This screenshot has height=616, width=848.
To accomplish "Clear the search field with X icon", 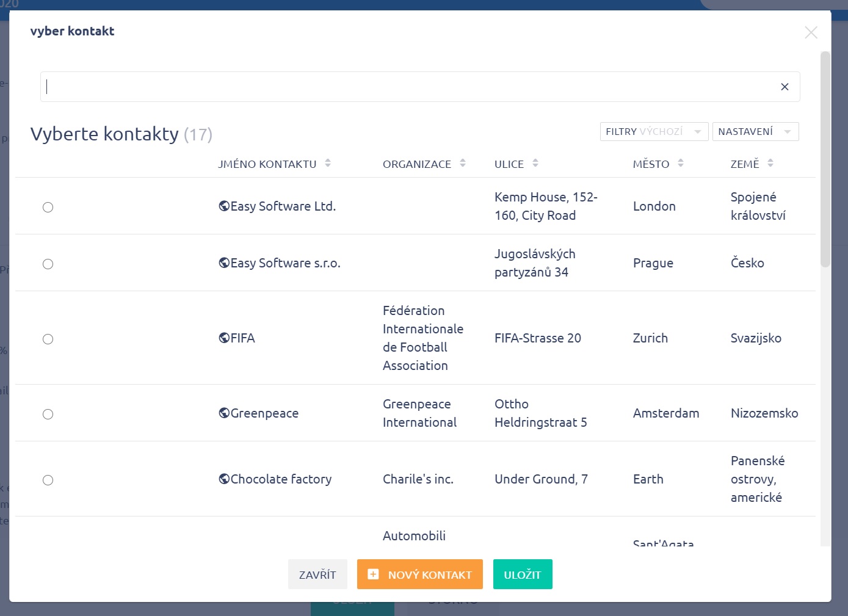I will click(x=785, y=87).
